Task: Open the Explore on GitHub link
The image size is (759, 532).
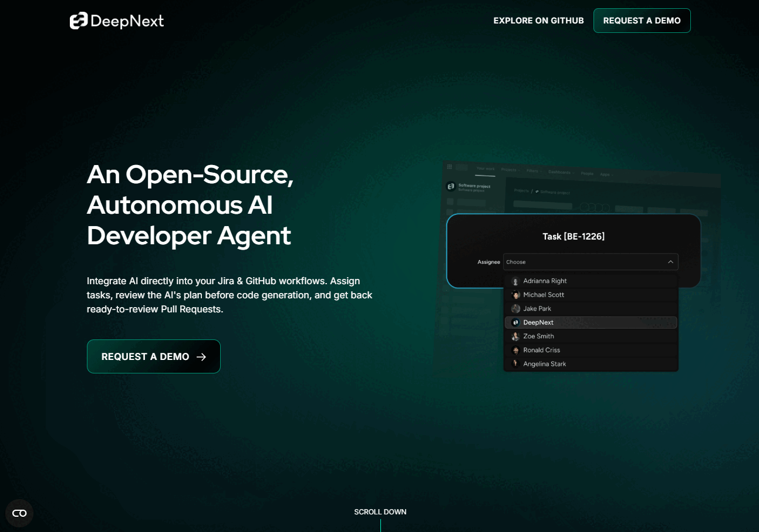Action: tap(538, 21)
